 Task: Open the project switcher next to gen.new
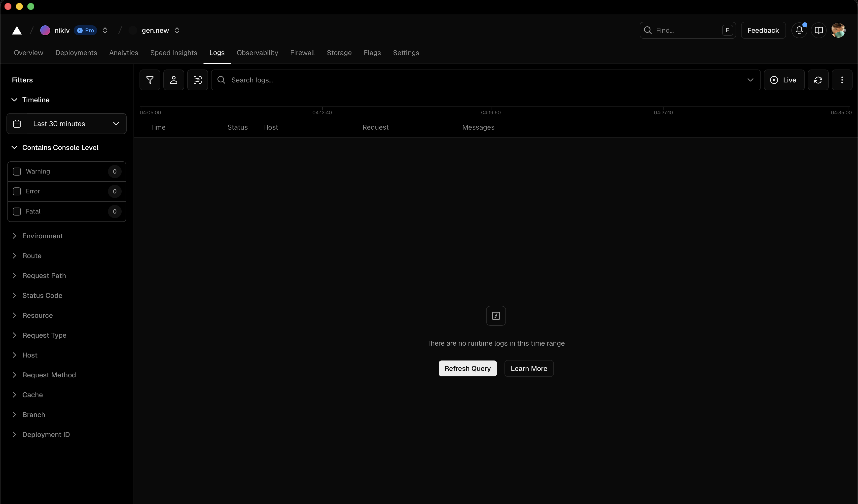177,30
